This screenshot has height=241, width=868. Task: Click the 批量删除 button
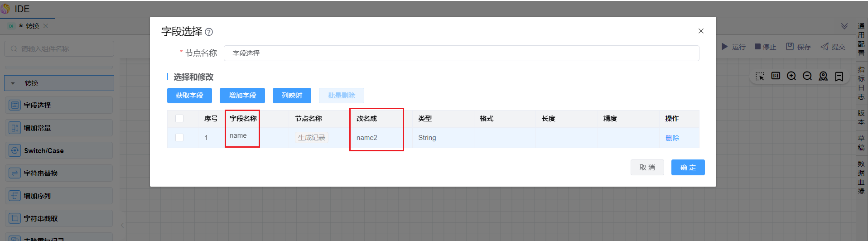pos(341,96)
